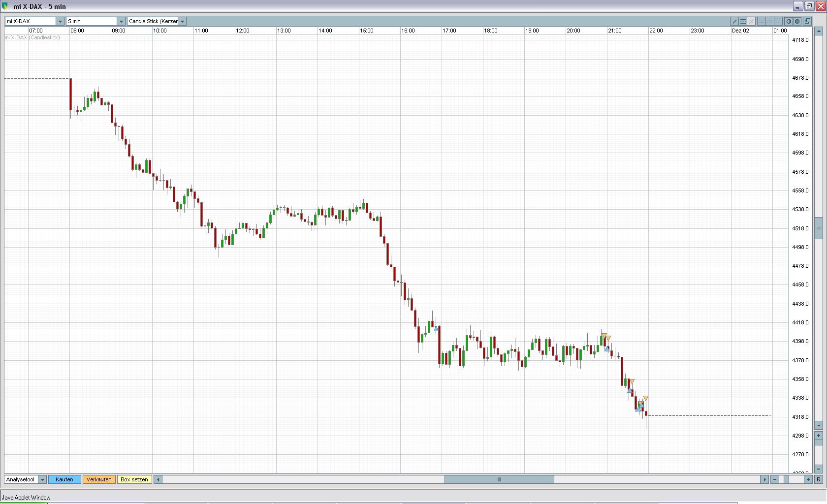Click the Kaufen button
The image size is (827, 504).
click(x=64, y=479)
